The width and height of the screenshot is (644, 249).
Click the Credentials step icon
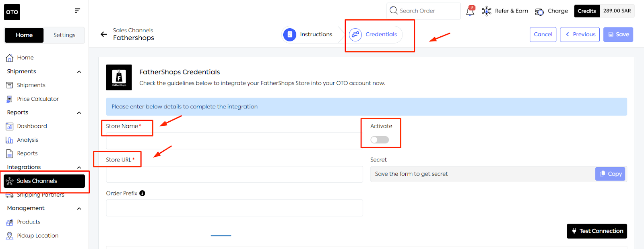[x=355, y=35]
